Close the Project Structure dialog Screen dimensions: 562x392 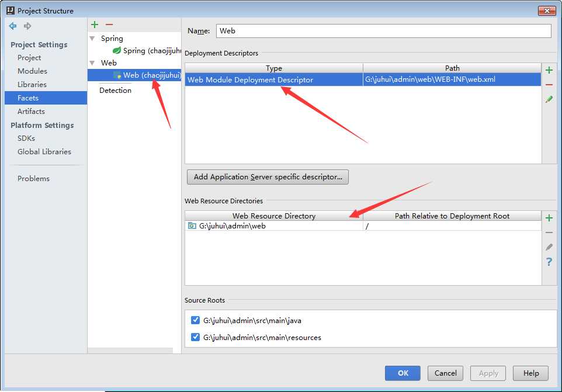(547, 11)
